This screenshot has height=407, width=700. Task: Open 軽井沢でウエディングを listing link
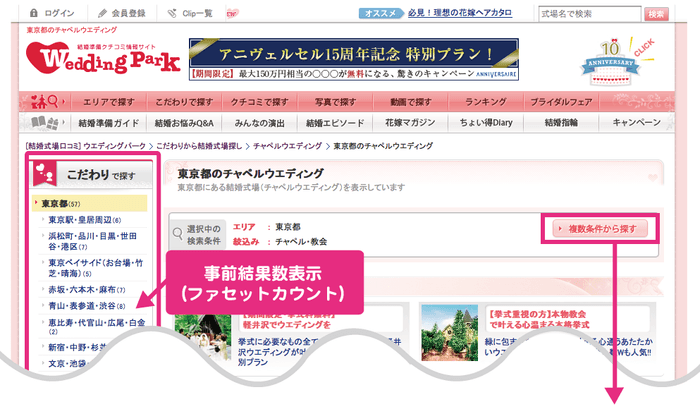(x=287, y=325)
